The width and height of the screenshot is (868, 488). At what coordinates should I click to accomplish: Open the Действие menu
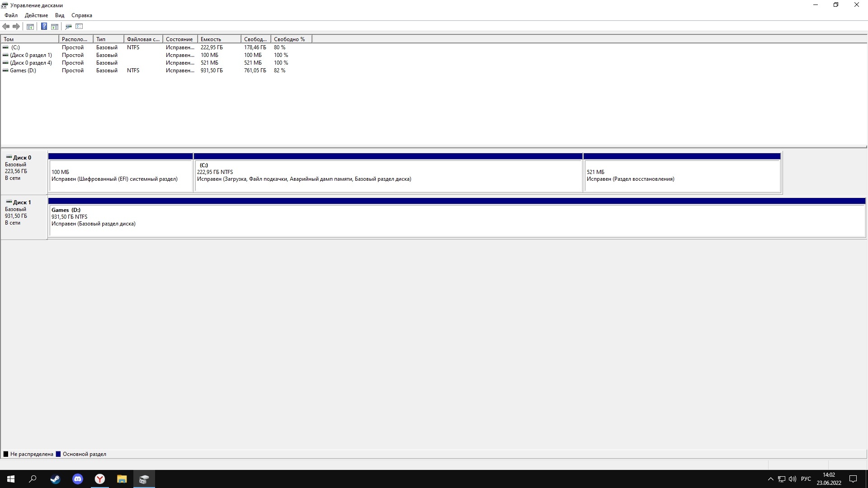click(x=36, y=15)
